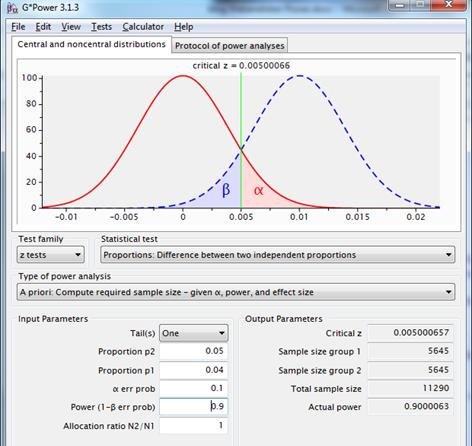This screenshot has height=446, width=472.
Task: Click the G*Power app icon in title bar
Action: click(x=12, y=8)
